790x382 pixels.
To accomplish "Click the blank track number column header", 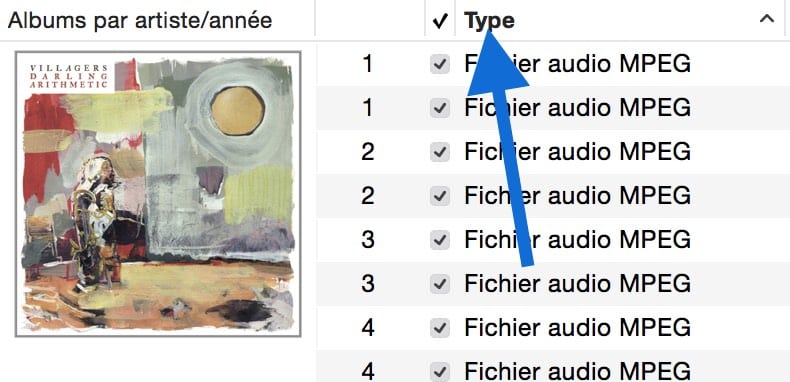I will (370, 20).
